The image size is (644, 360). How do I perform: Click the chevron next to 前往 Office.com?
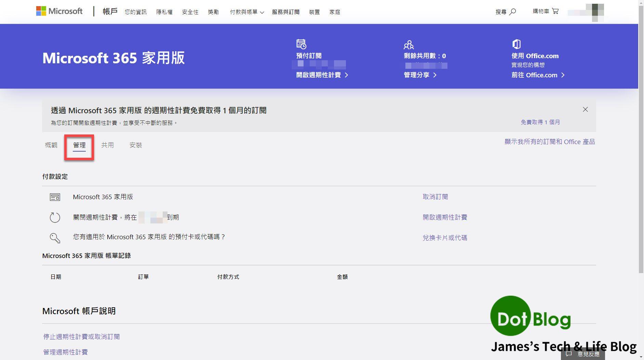pos(563,75)
